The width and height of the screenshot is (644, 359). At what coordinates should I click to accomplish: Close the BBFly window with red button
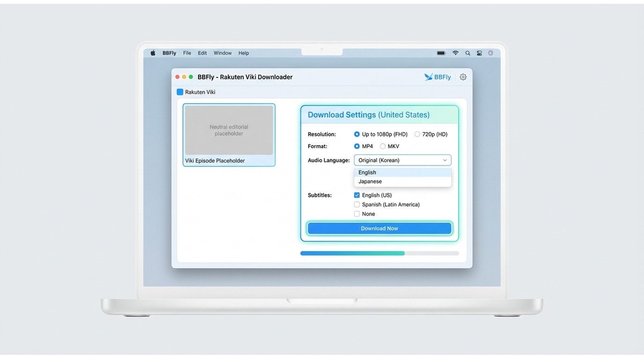point(177,77)
